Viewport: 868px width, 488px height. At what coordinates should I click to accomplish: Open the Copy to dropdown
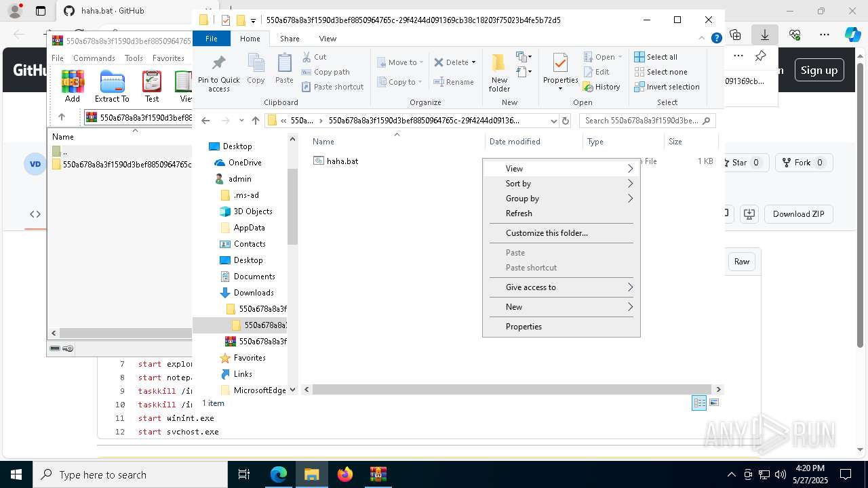[x=399, y=82]
